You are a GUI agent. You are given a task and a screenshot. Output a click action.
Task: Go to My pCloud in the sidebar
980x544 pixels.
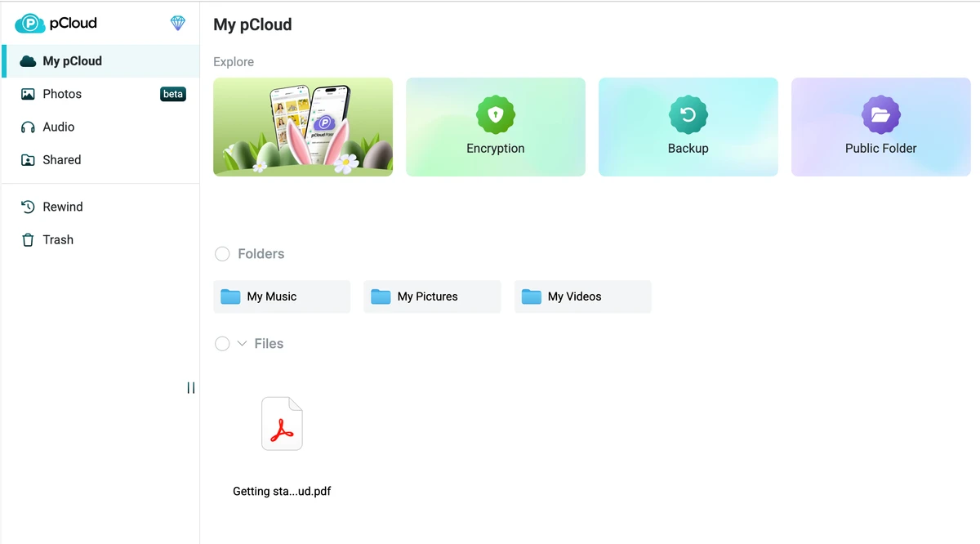click(100, 61)
